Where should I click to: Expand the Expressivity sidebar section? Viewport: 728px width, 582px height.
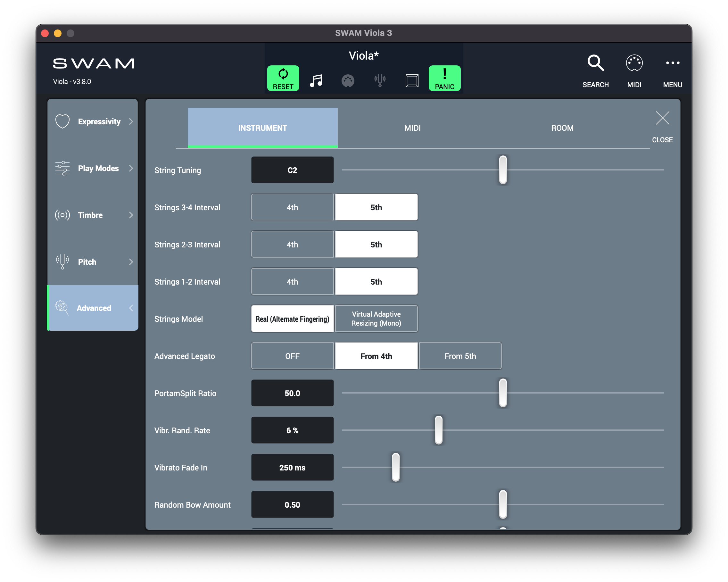[93, 121]
